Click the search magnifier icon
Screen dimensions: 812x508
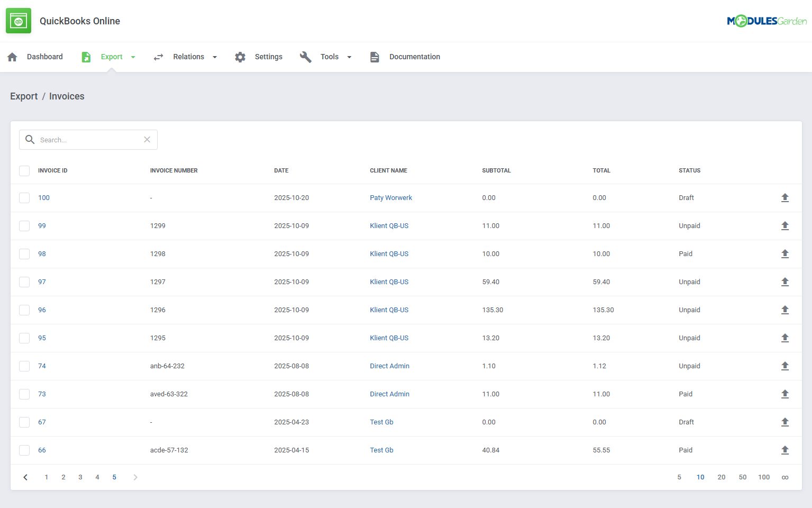pyautogui.click(x=30, y=140)
